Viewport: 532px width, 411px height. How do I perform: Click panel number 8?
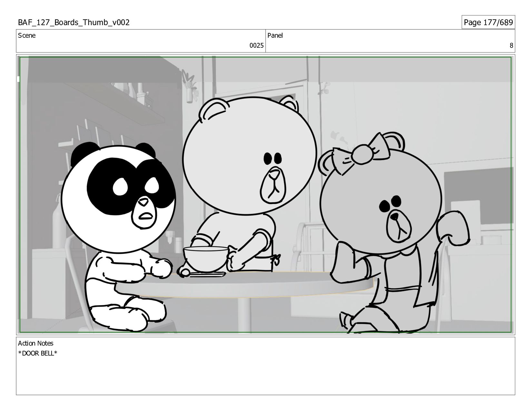pyautogui.click(x=511, y=45)
